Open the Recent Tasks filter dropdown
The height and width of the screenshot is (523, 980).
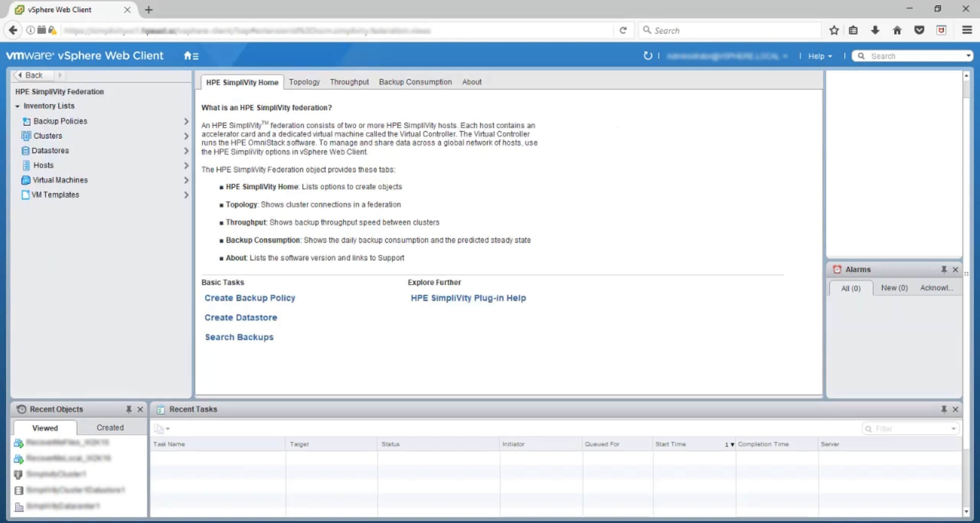[953, 429]
